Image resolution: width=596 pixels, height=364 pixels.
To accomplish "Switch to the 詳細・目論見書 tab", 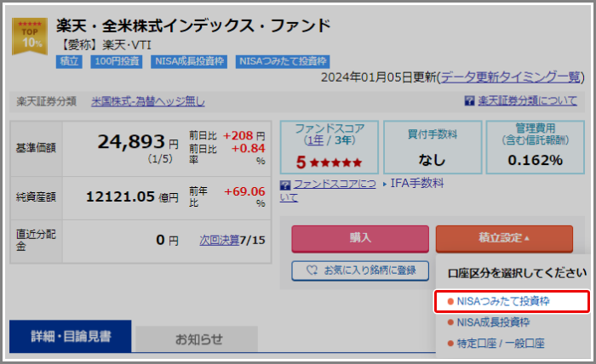I will click(x=71, y=336).
